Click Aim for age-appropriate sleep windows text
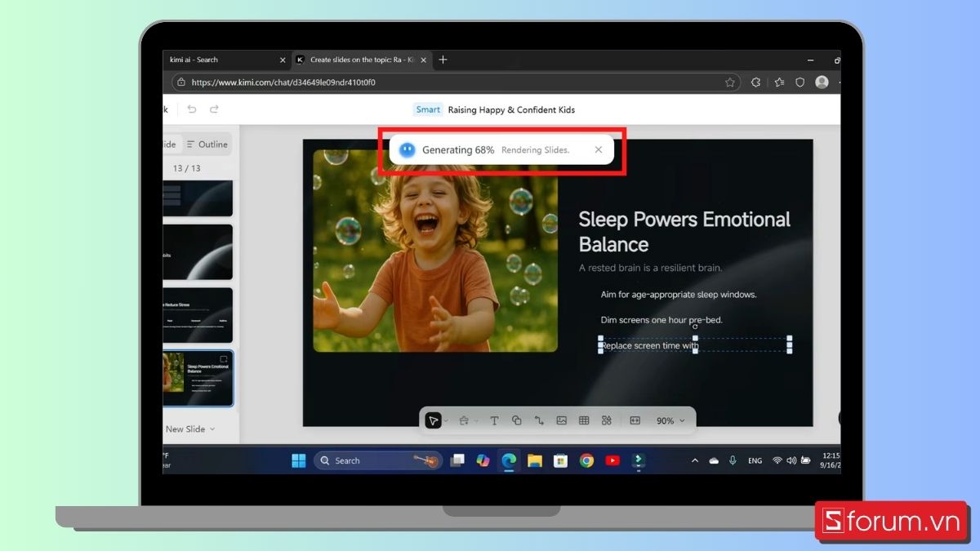The width and height of the screenshot is (980, 551). click(x=679, y=295)
